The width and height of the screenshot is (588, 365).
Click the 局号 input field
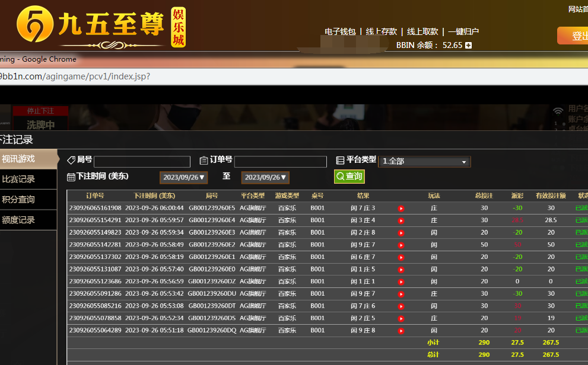(142, 161)
